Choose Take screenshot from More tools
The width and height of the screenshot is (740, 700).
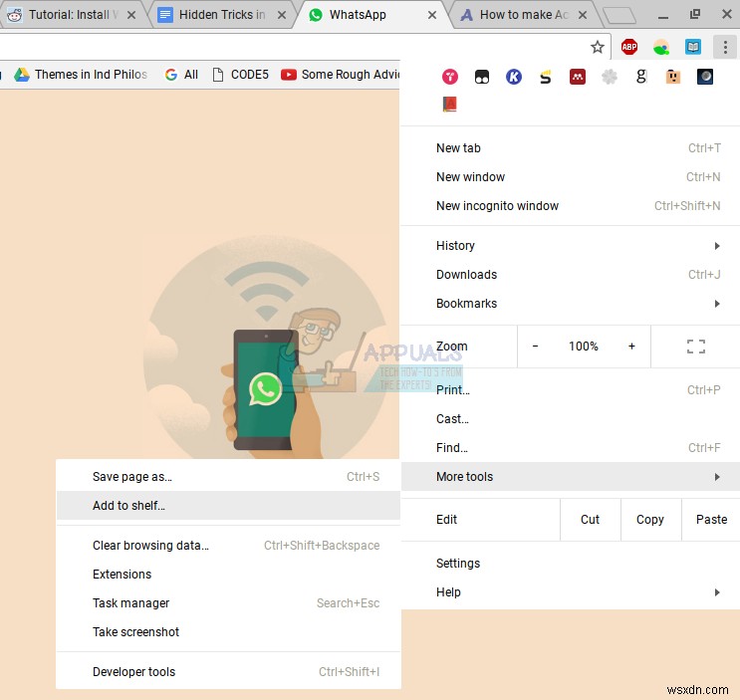point(228,631)
